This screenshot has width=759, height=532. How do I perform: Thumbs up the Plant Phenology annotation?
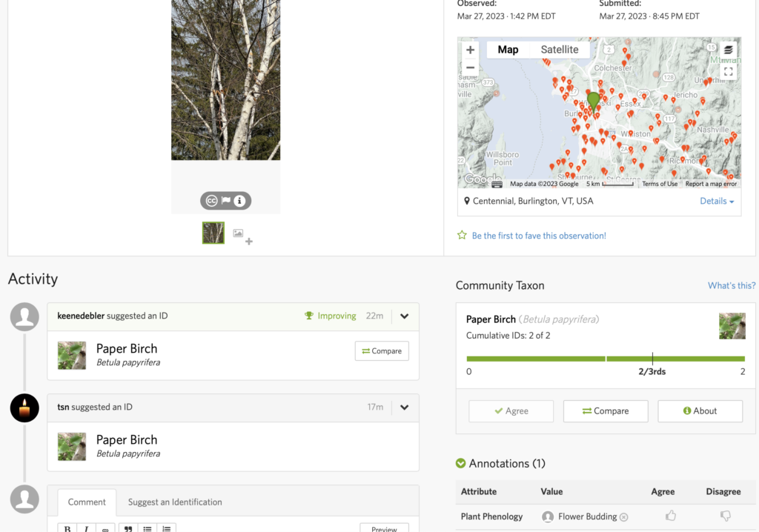(x=671, y=516)
